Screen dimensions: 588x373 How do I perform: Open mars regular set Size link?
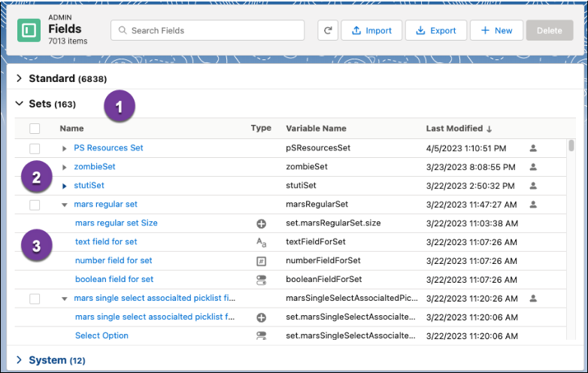[x=117, y=223]
